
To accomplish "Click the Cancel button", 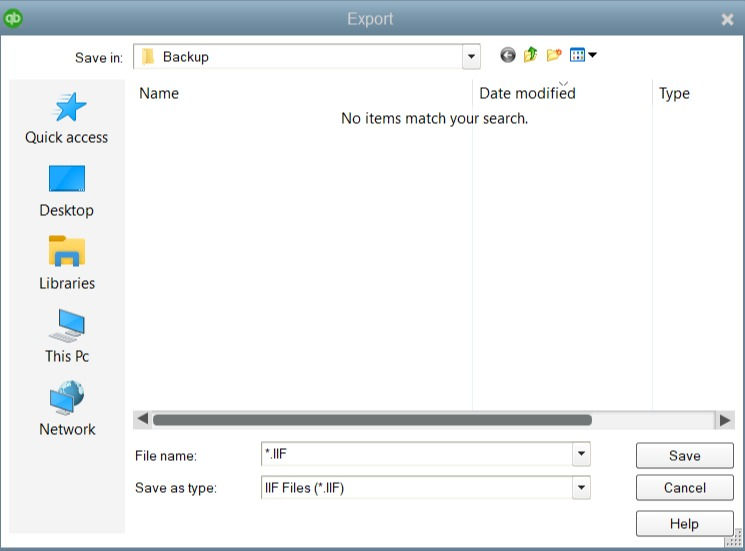I will (x=685, y=487).
